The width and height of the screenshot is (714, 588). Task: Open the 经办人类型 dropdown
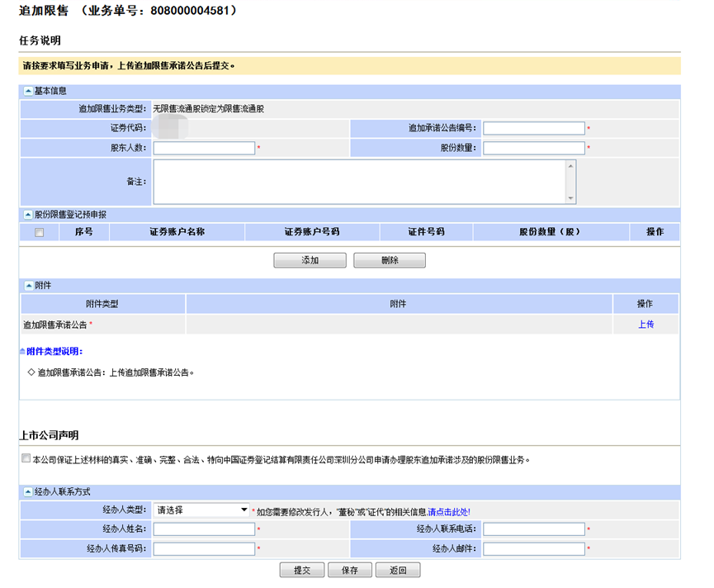[x=201, y=510]
